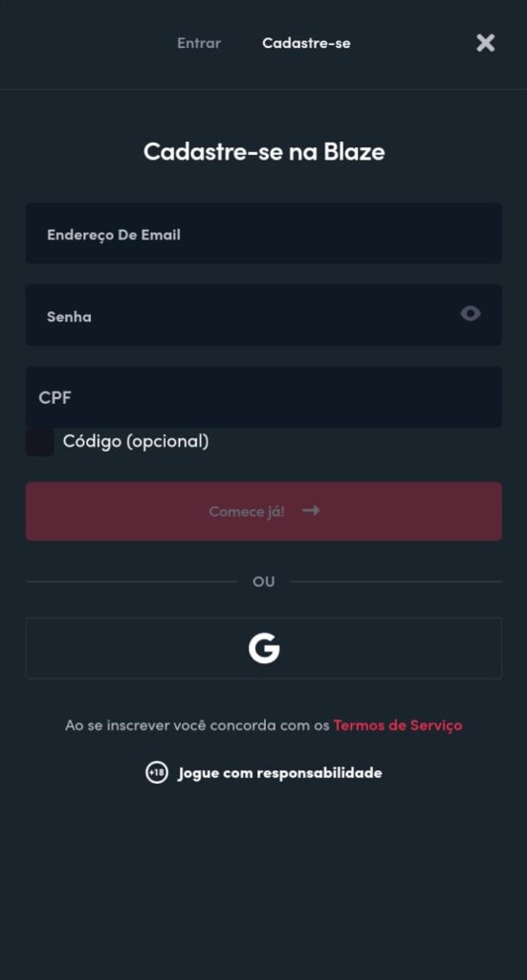Close the registration dialog with the X
The width and height of the screenshot is (527, 980).
click(485, 42)
